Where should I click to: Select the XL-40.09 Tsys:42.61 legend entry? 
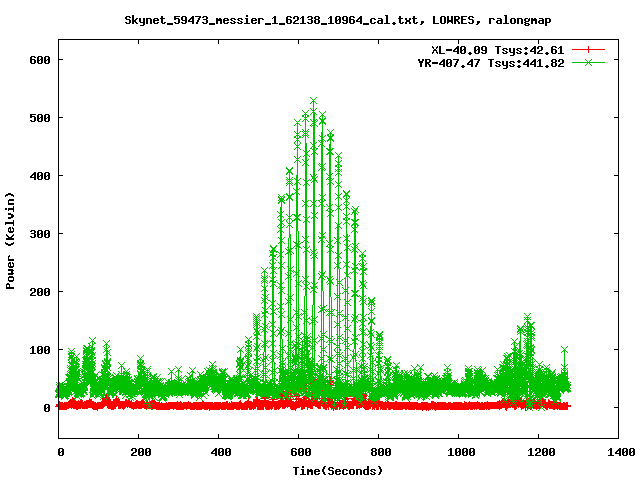click(498, 50)
